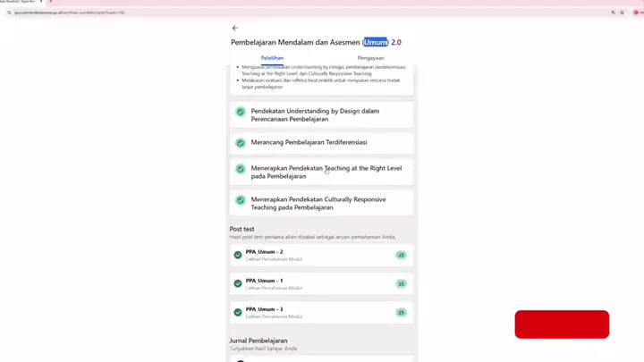Click the red button at bottom right
Viewport: 644px width, 362px height.
click(x=562, y=324)
